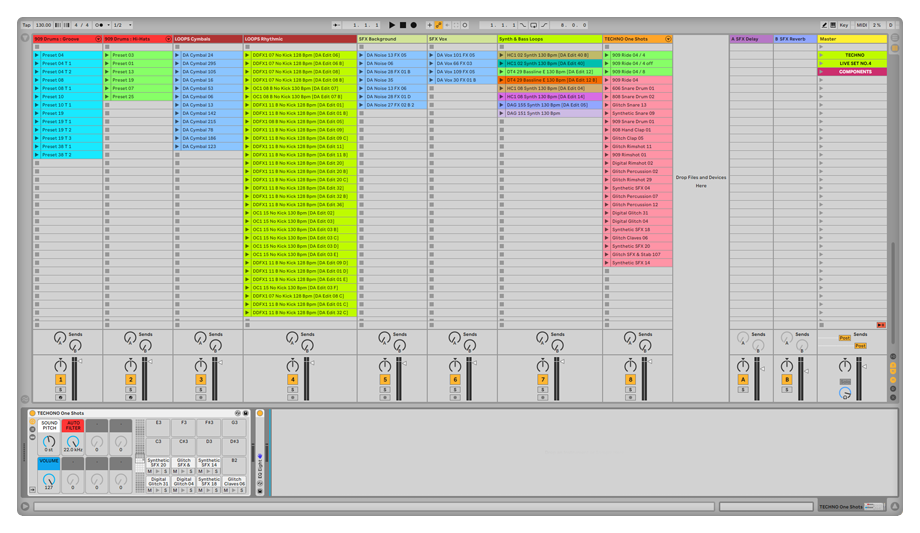
Task: Select the A SFX Delay return header
Action: tap(751, 39)
